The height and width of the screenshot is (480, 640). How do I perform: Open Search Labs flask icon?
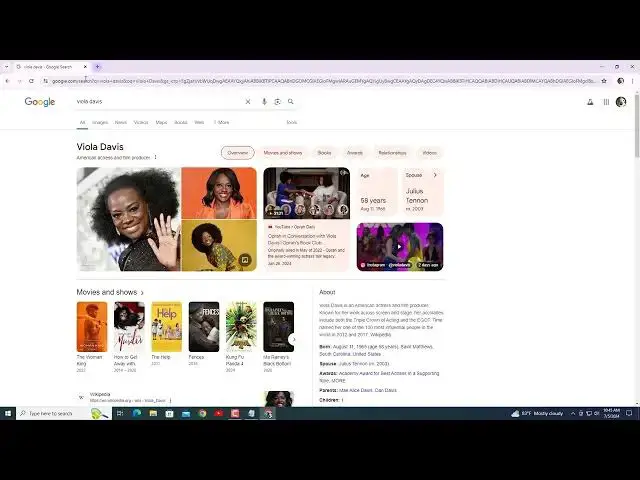point(590,102)
